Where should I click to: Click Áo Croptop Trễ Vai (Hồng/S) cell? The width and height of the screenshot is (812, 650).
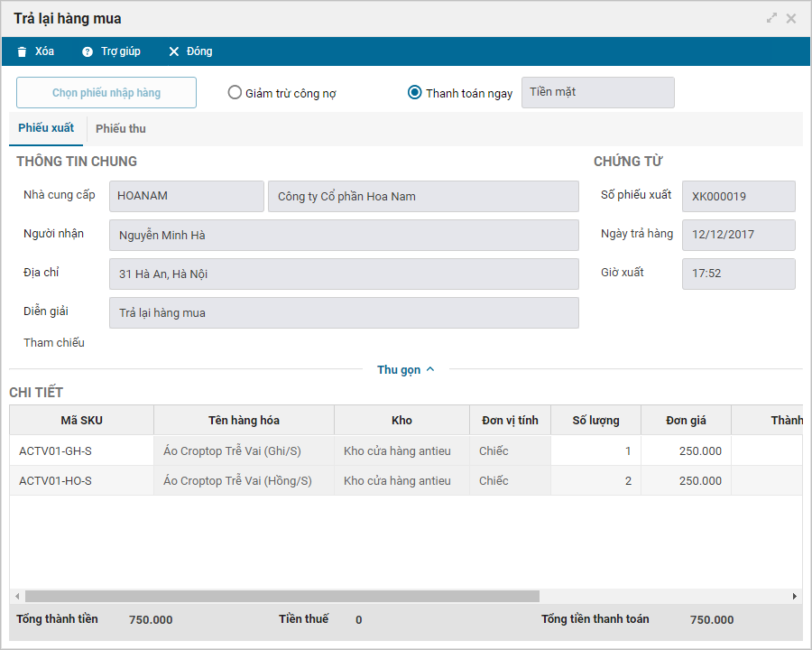tap(244, 480)
